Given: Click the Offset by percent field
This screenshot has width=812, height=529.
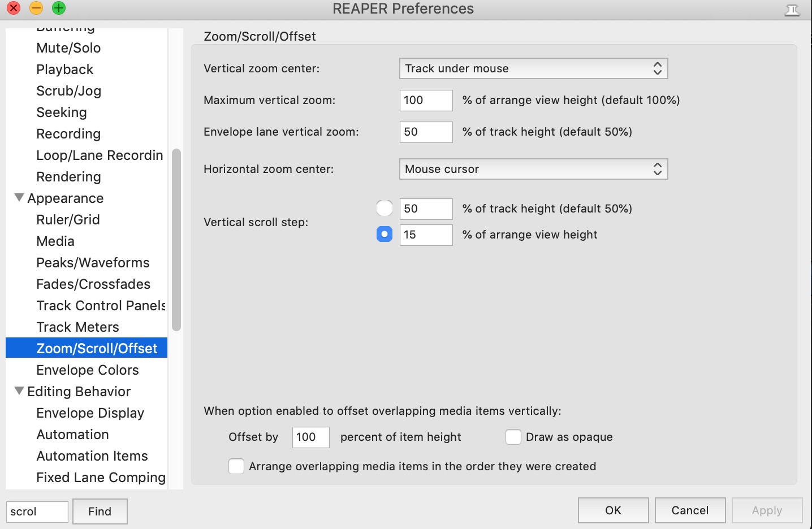Looking at the screenshot, I should 310,437.
